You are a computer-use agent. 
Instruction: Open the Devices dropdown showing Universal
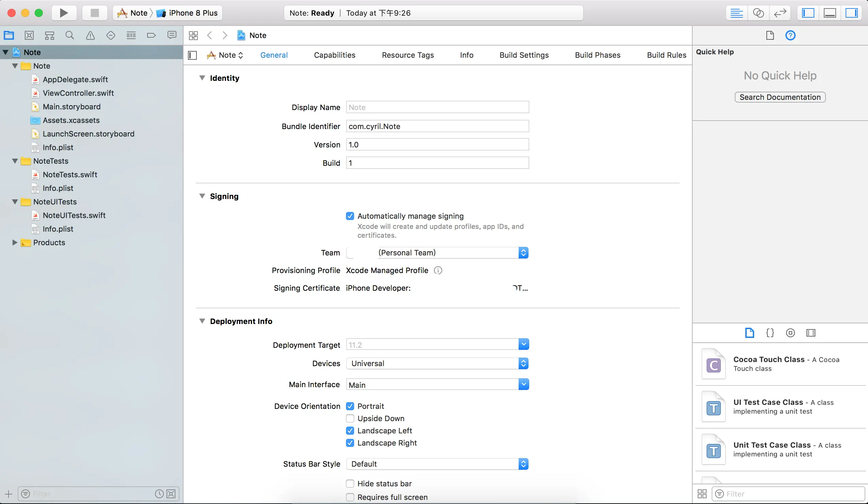(437, 363)
